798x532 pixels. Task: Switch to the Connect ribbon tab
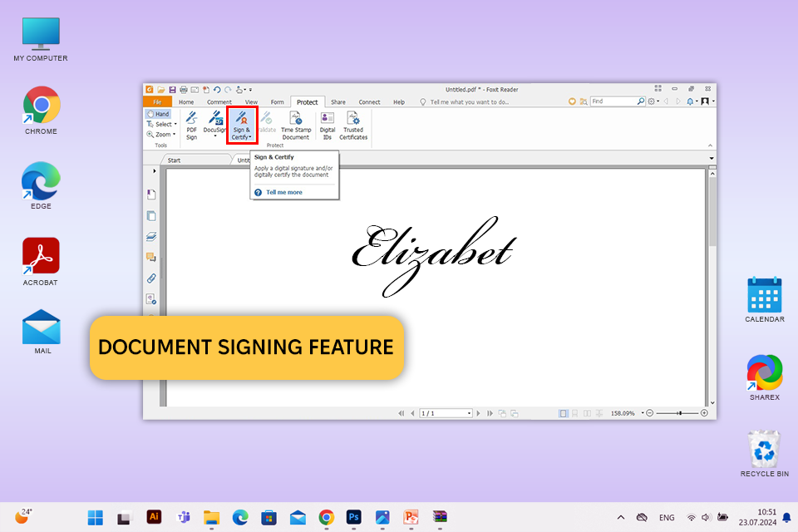[x=369, y=101]
